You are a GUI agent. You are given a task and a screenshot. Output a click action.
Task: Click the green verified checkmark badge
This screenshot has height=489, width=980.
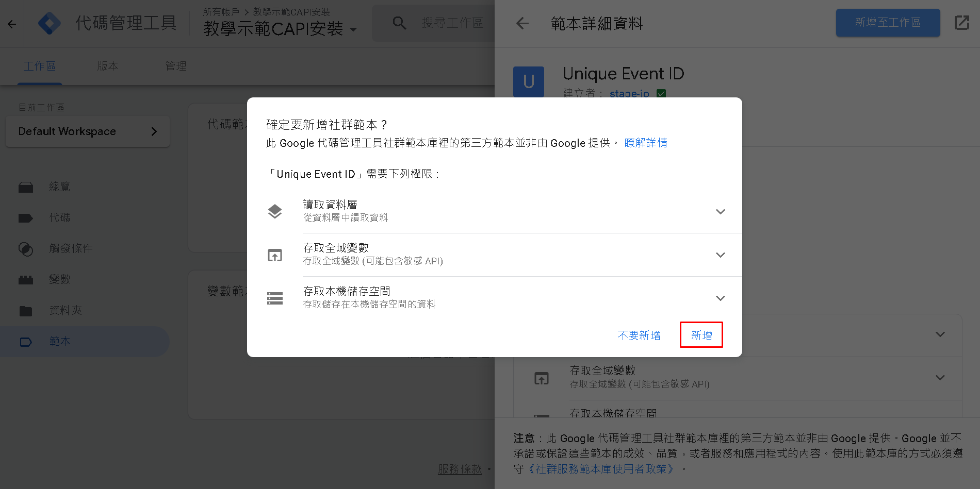tap(661, 94)
